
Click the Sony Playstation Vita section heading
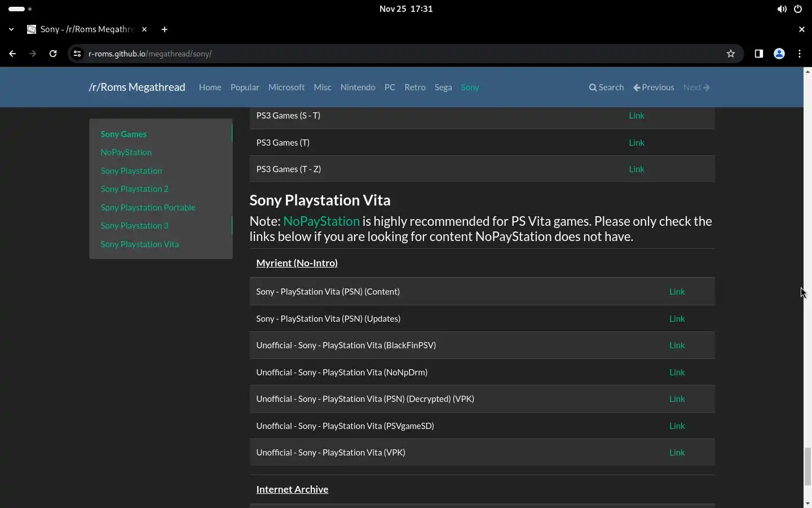point(320,200)
